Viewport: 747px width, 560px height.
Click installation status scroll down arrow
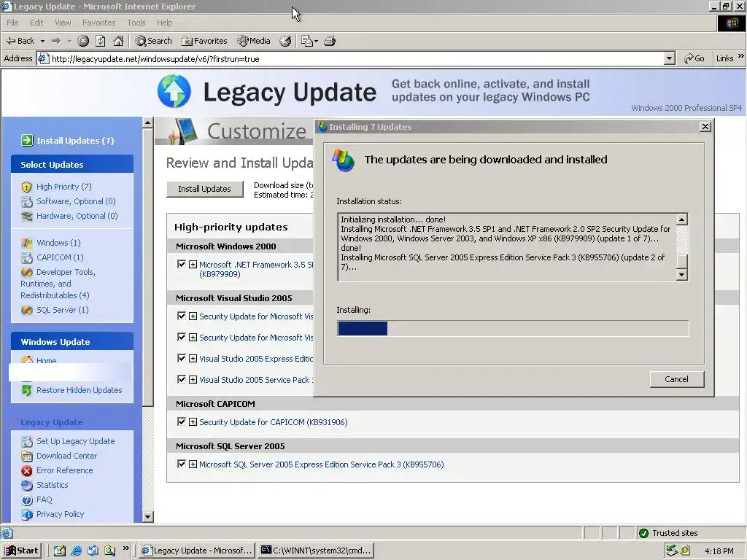pos(682,275)
